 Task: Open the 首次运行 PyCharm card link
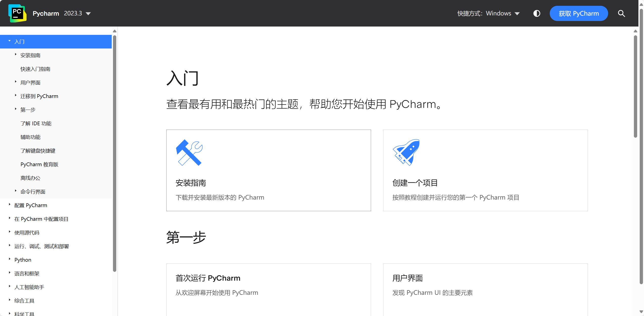[208, 278]
